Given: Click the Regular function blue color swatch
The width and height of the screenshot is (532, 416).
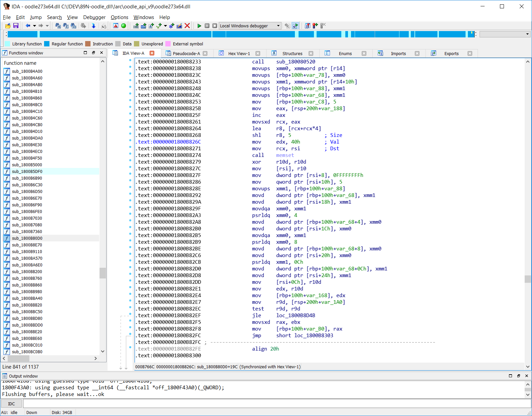Looking at the screenshot, I should (x=47, y=44).
